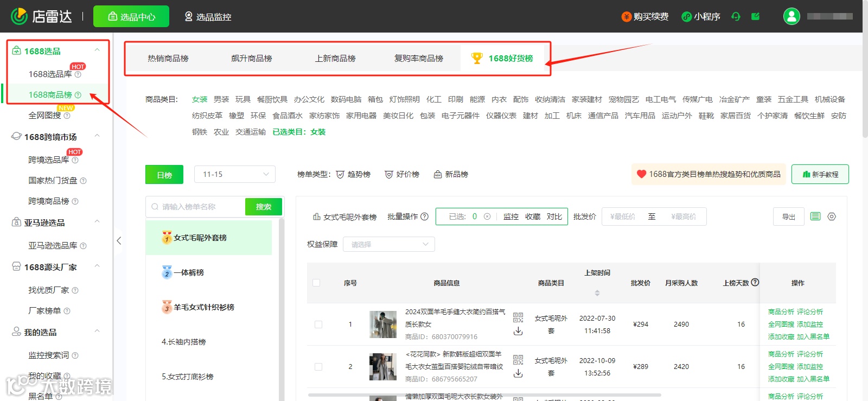Select 趋势榜 list type

(353, 174)
